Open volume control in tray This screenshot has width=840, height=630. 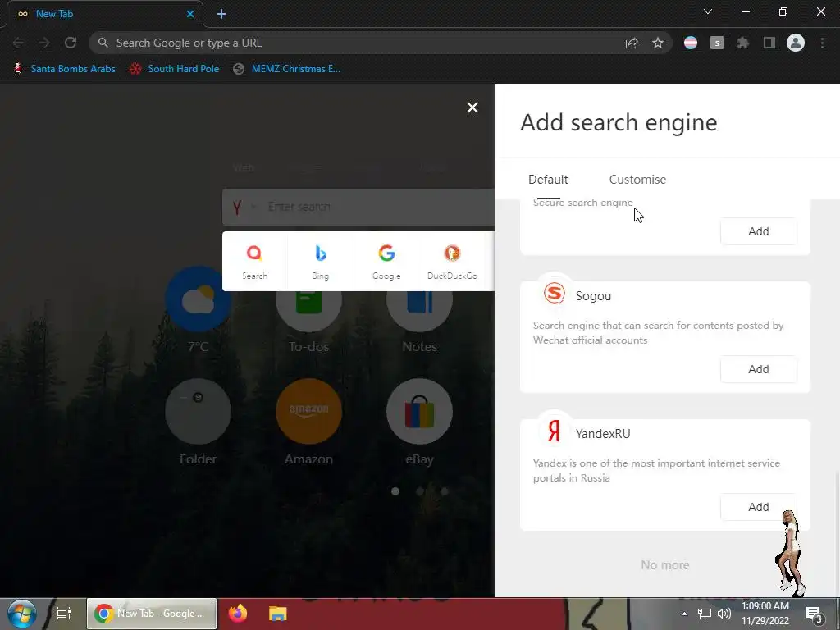click(x=724, y=614)
